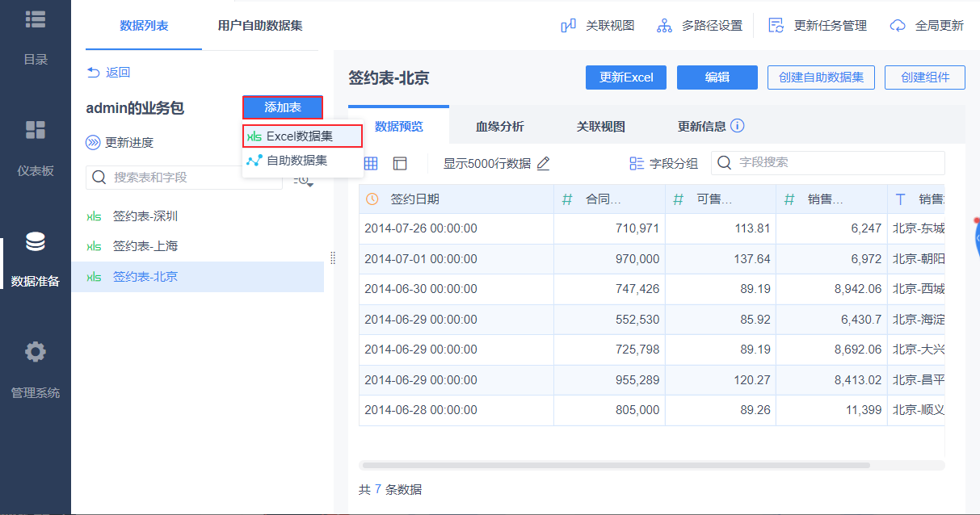980x515 pixels.
Task: Click the value 552,530
Action: click(637, 320)
